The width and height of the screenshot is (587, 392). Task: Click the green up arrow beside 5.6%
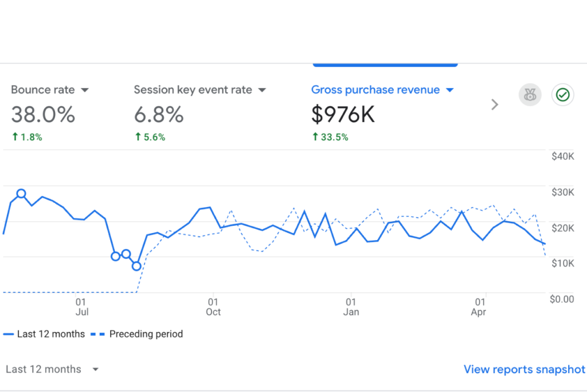(138, 137)
